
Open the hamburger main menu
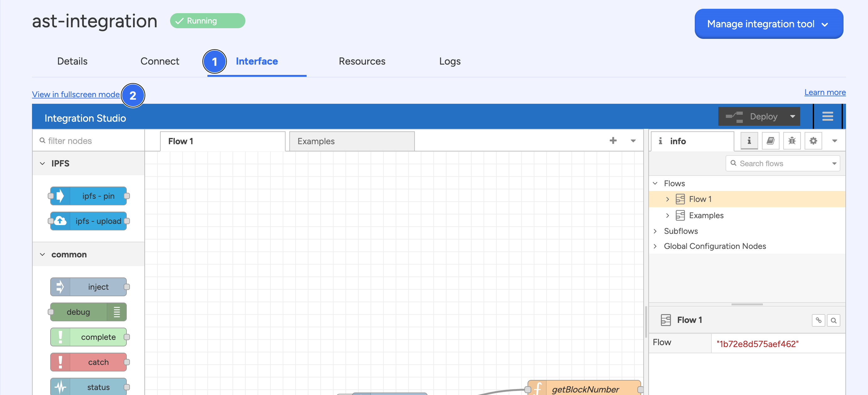pos(827,117)
